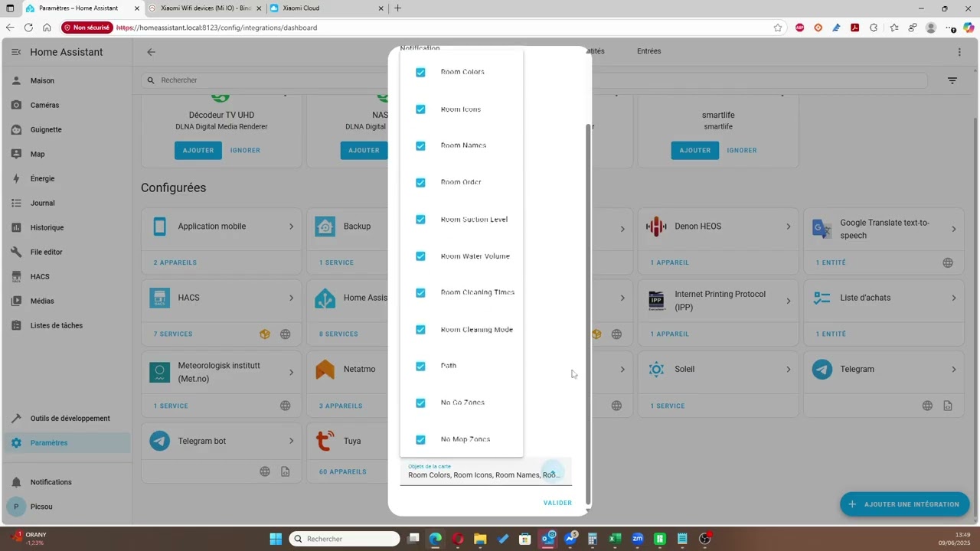The height and width of the screenshot is (551, 980).
Task: Toggle the Room Order checkbox
Action: (x=420, y=182)
